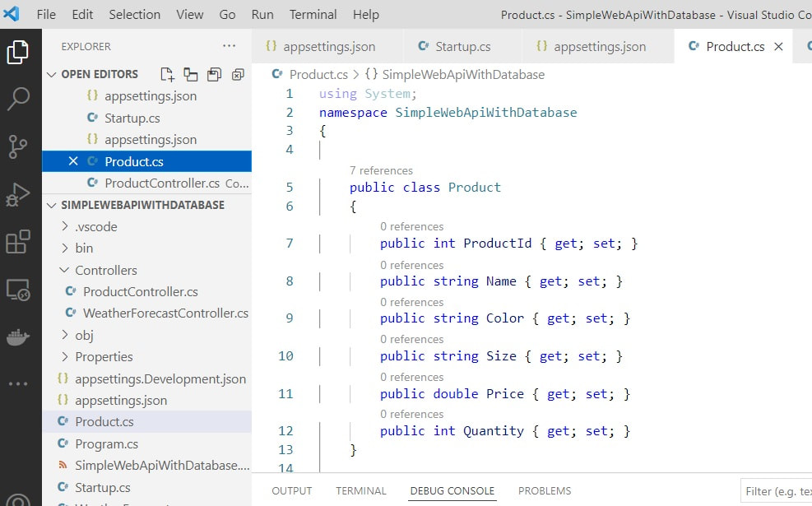Close the Product.cs editor tab
Viewport: 812px width, 506px height.
tap(777, 47)
